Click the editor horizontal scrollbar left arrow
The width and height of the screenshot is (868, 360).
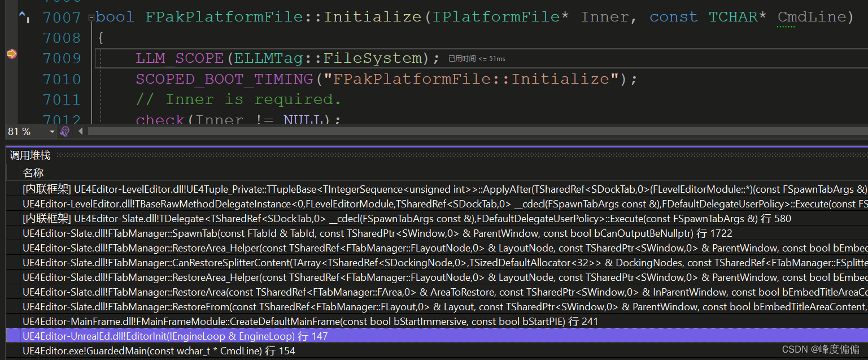(x=80, y=132)
